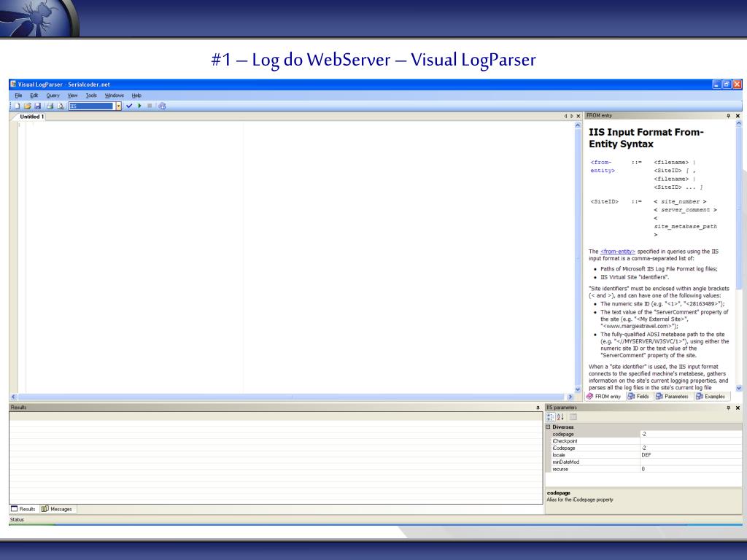Image resolution: width=747 pixels, height=560 pixels.
Task: Click the query editor text area
Action: point(300,257)
